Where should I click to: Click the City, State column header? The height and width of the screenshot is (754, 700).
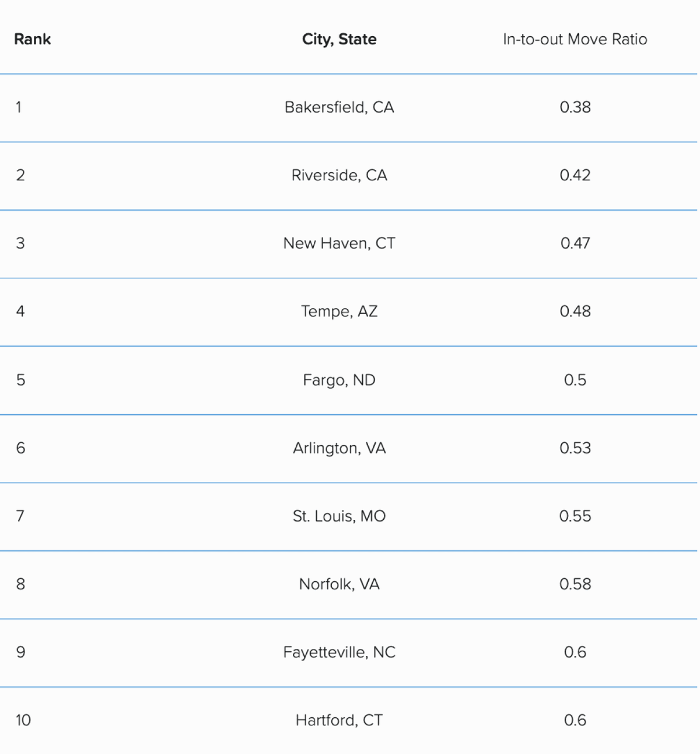(x=339, y=39)
